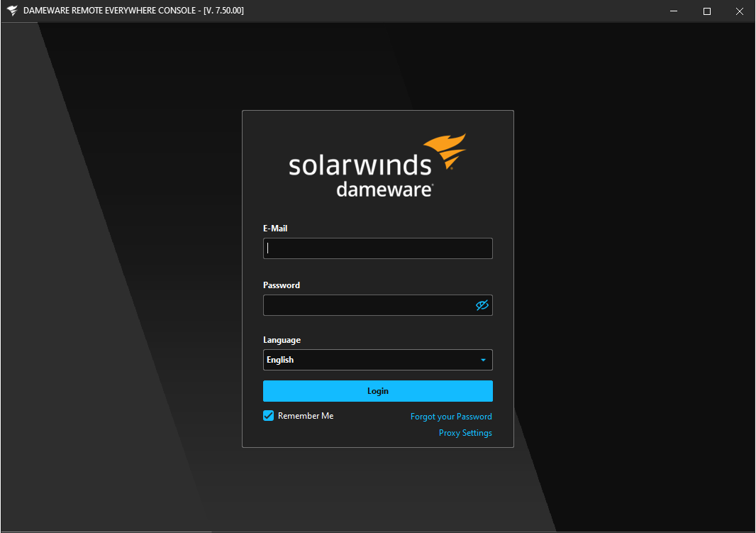The height and width of the screenshot is (533, 756).
Task: Close the Dameware console window
Action: click(739, 11)
